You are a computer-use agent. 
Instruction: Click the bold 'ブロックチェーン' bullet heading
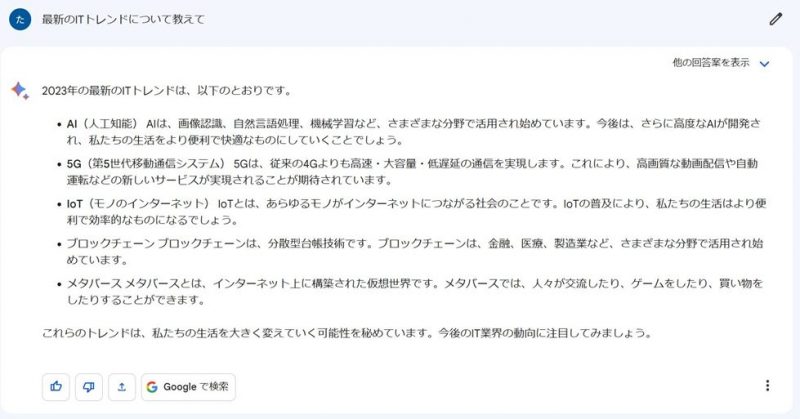tap(111, 243)
